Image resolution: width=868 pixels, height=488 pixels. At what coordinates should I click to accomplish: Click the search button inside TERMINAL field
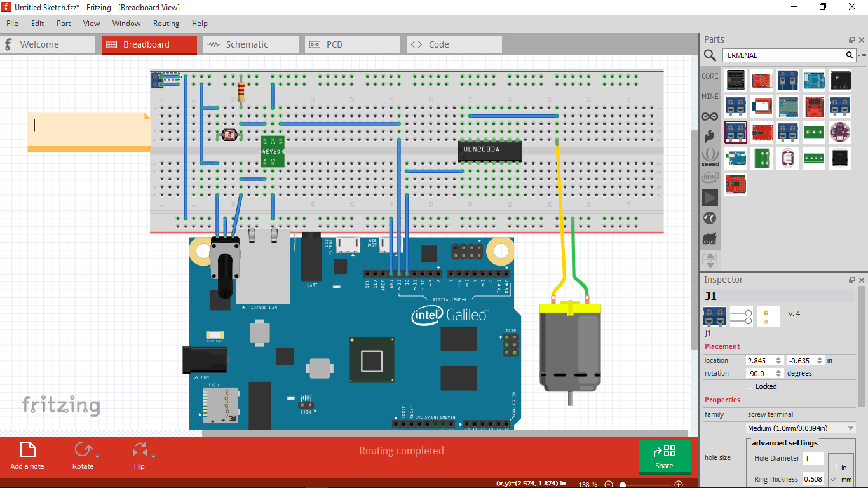[850, 55]
